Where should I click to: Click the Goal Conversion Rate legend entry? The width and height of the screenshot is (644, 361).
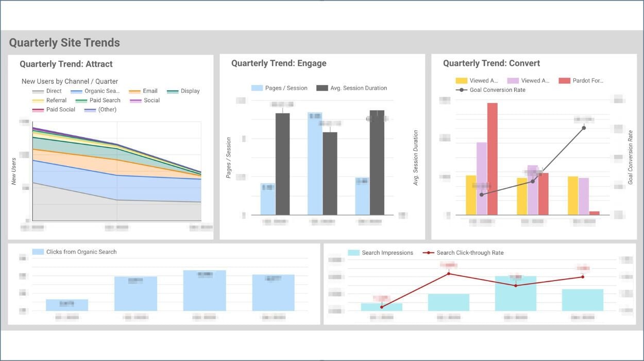pyautogui.click(x=489, y=90)
